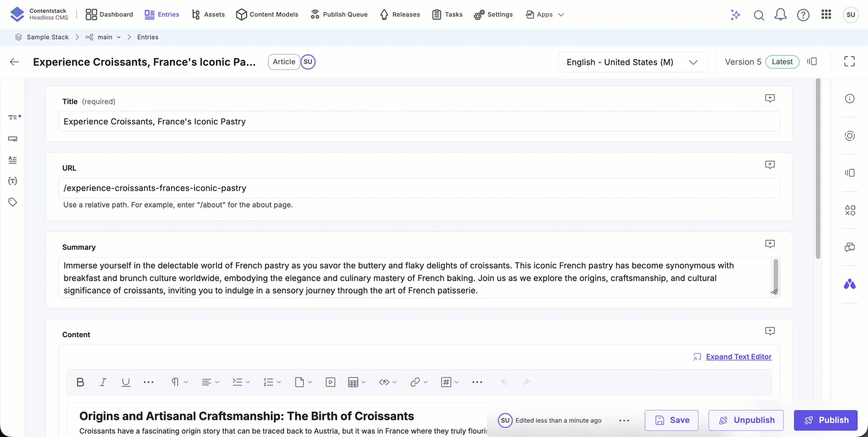Insert a video with the play icon

[x=330, y=382]
